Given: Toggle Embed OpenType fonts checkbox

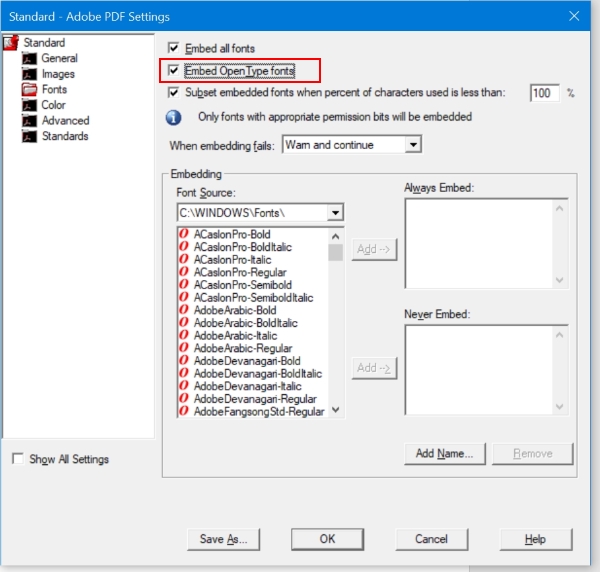Looking at the screenshot, I should coord(173,70).
